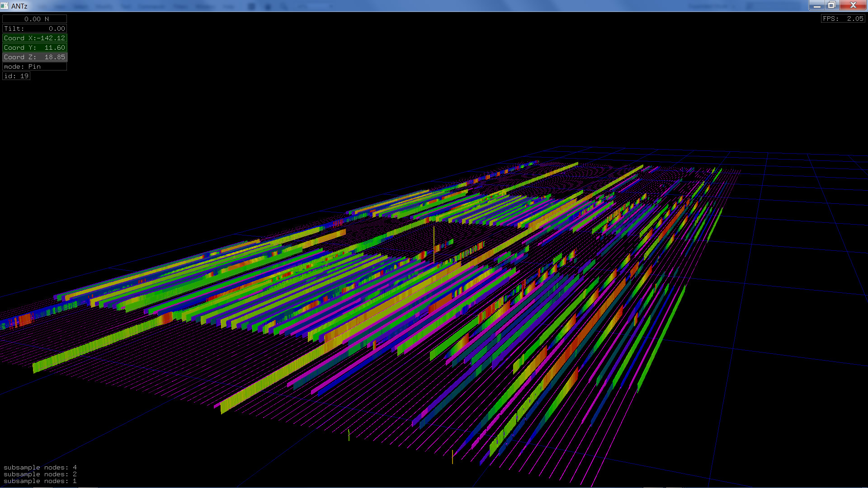This screenshot has width=868, height=488.
Task: Select the tall yellow pin in scene center
Action: (434, 244)
